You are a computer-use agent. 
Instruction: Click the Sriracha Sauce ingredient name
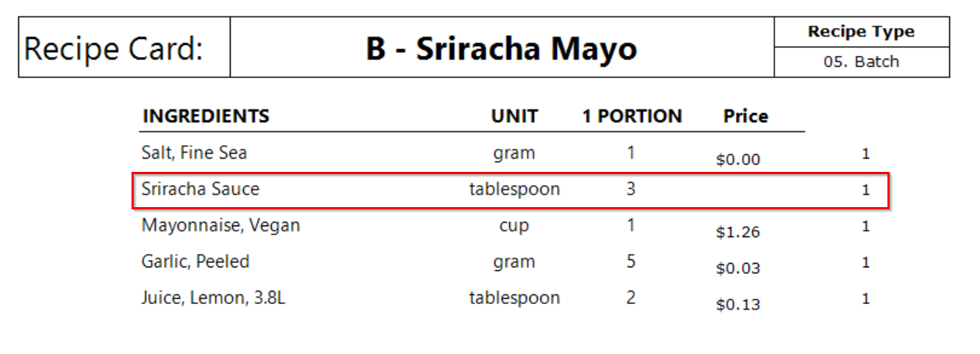click(x=200, y=189)
